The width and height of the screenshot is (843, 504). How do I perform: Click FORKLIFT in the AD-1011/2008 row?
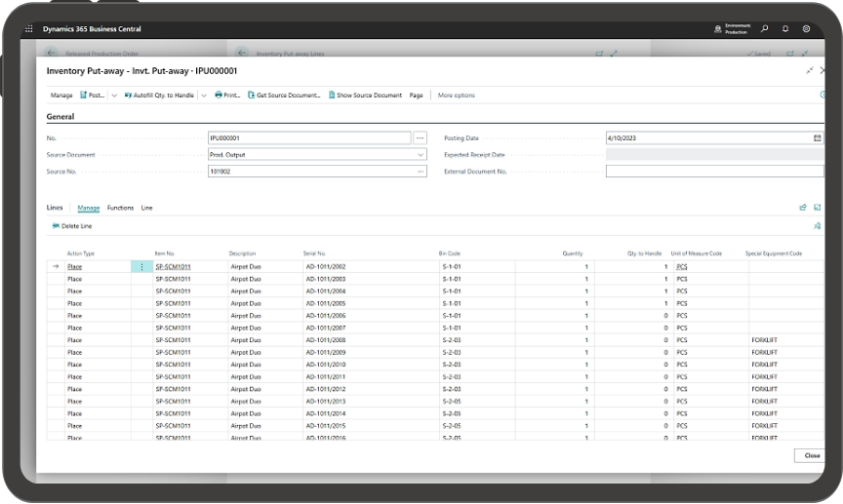tap(765, 340)
